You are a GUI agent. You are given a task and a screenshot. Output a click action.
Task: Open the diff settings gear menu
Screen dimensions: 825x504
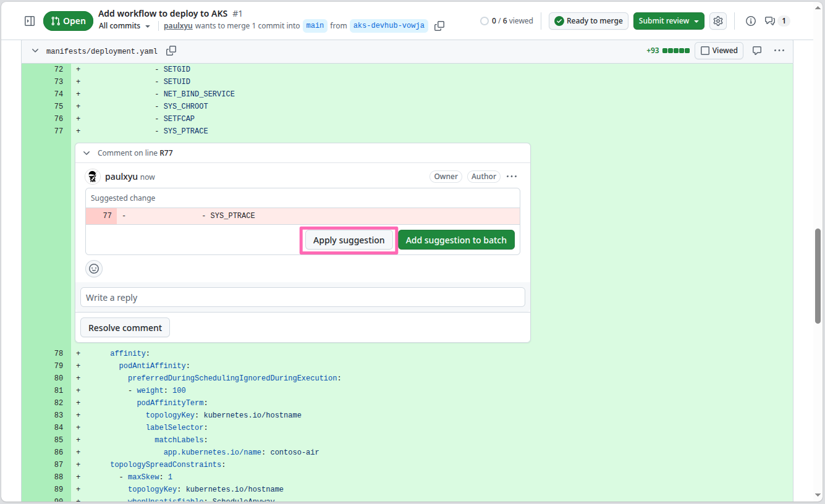(717, 21)
